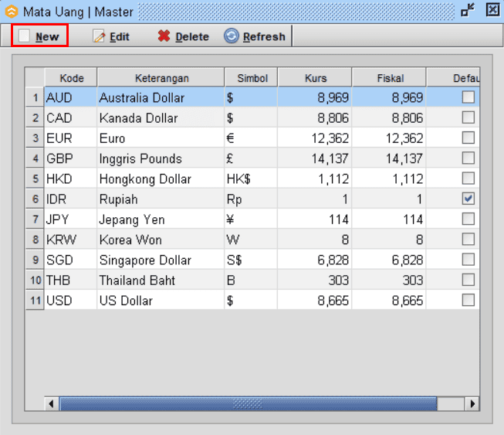Click the Thailand Baht description cell
The width and height of the screenshot is (504, 435).
pos(161,280)
